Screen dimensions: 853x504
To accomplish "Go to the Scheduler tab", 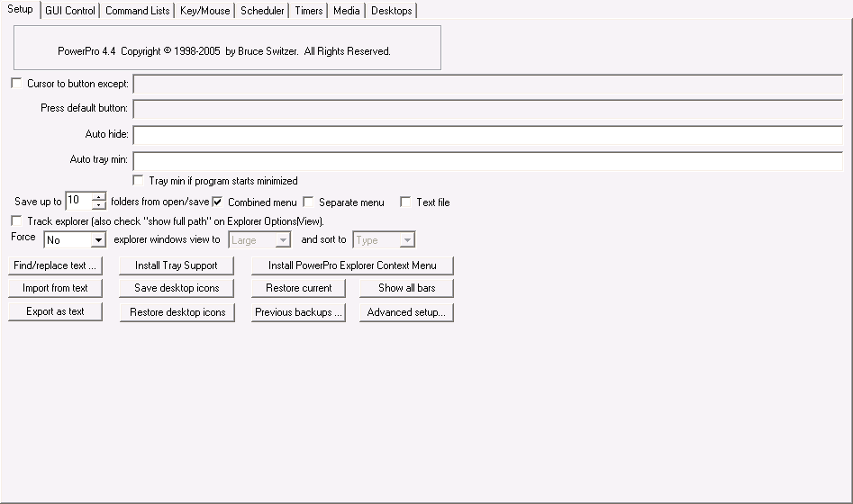I will [x=263, y=11].
